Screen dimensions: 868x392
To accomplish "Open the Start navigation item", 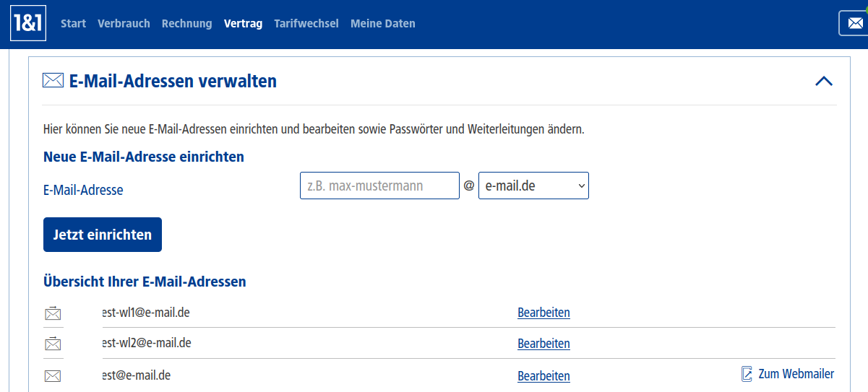I will tap(73, 24).
